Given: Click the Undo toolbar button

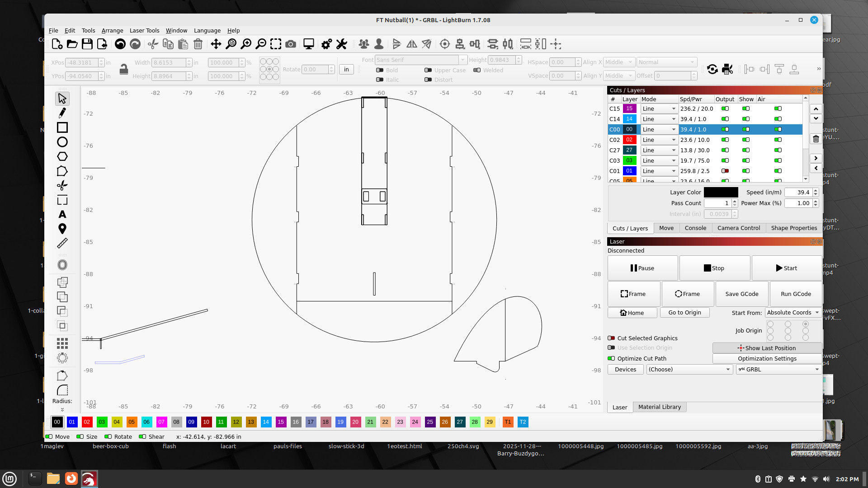Looking at the screenshot, I should coord(120,44).
